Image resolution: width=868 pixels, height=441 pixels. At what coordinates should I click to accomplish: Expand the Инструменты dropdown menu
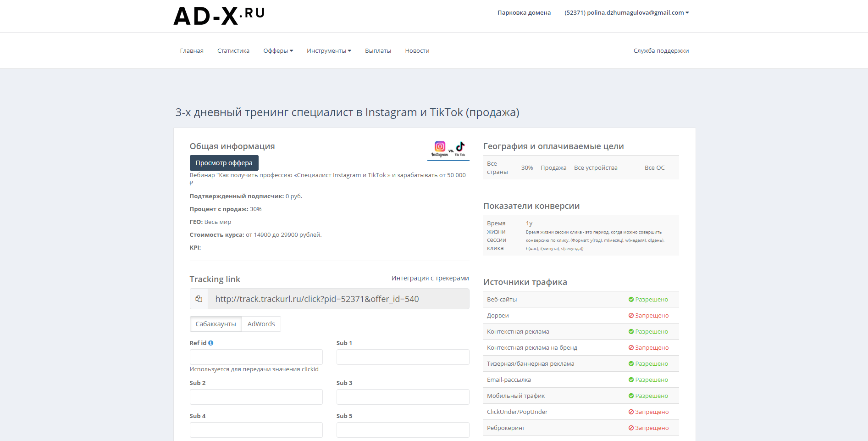pyautogui.click(x=329, y=50)
